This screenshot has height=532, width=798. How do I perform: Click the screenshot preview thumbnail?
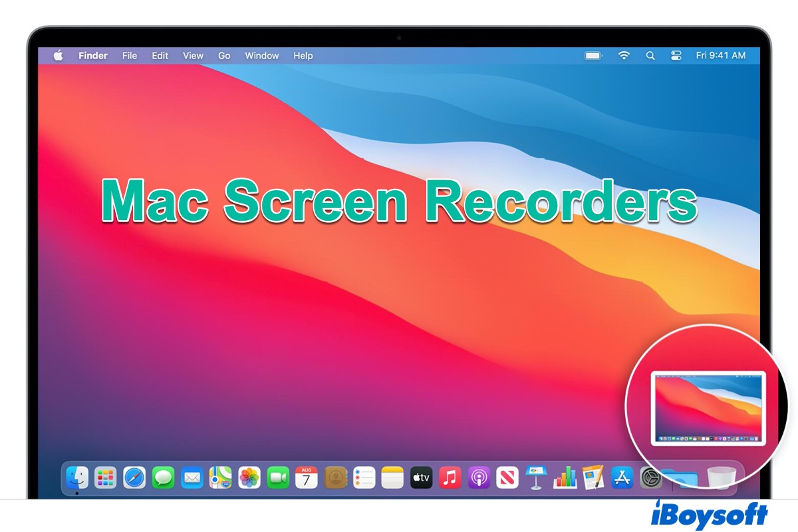(708, 408)
